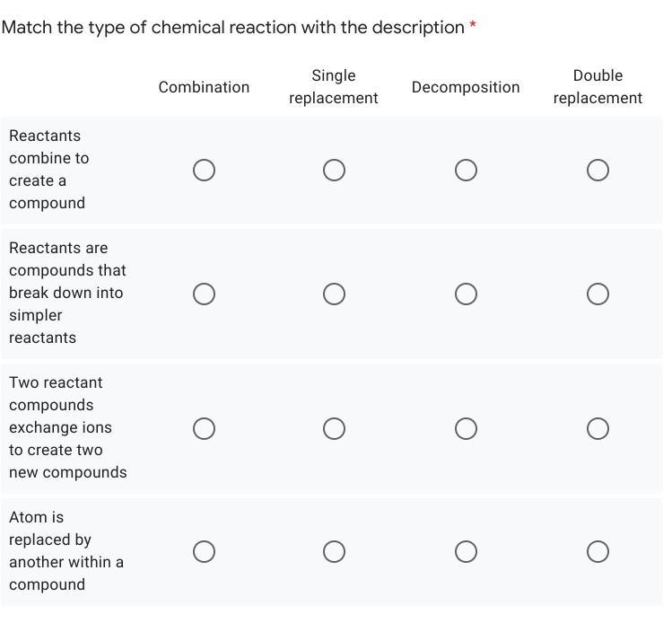
Task: Select Single replacement for 'Reactants combine' row
Action: pos(334,170)
